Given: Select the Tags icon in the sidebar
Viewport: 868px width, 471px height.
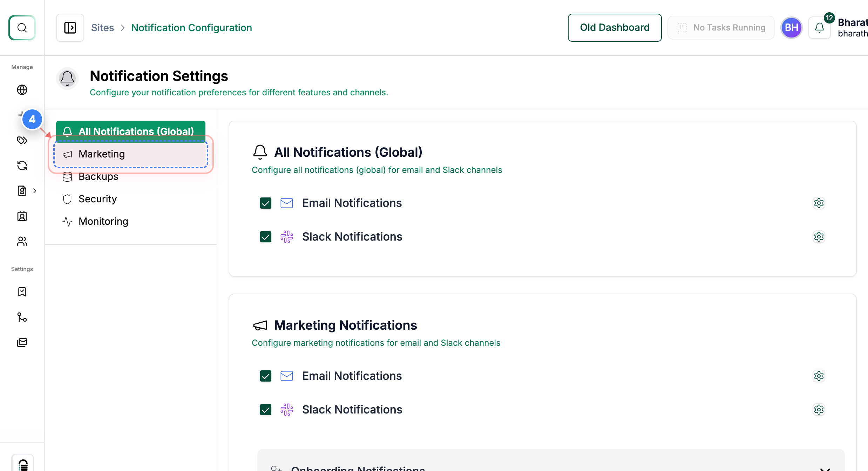Looking at the screenshot, I should click(x=22, y=140).
